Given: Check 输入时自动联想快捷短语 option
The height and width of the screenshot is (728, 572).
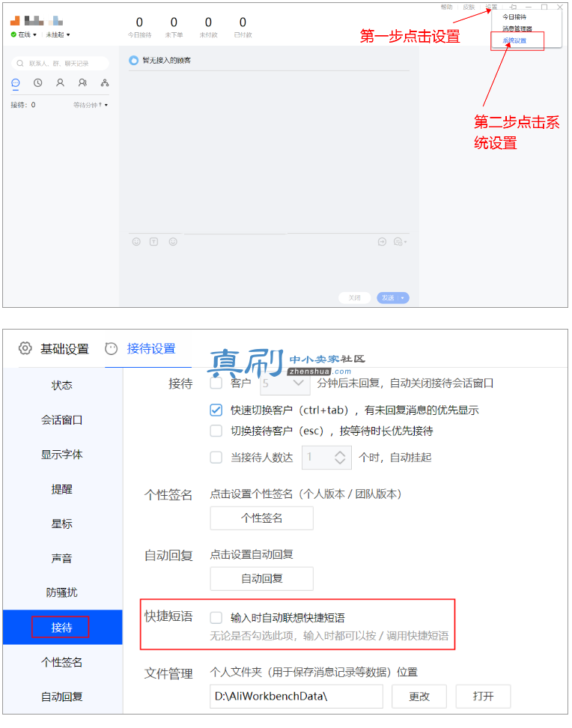Looking at the screenshot, I should (216, 619).
